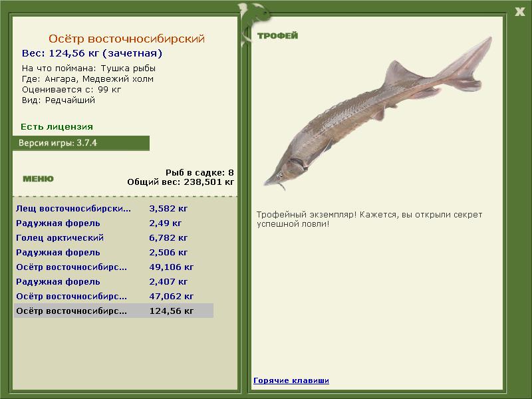The image size is (532, 399).
Task: Click Оценивается с: 99 кг line
Action: pos(71,90)
